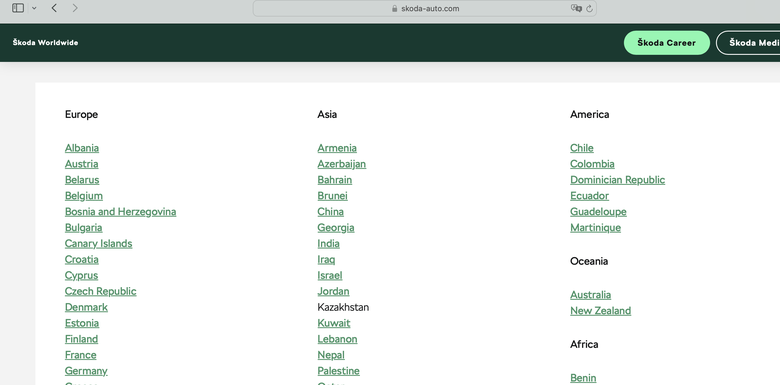The width and height of the screenshot is (780, 385).
Task: Open the Nepal link
Action: pos(331,355)
